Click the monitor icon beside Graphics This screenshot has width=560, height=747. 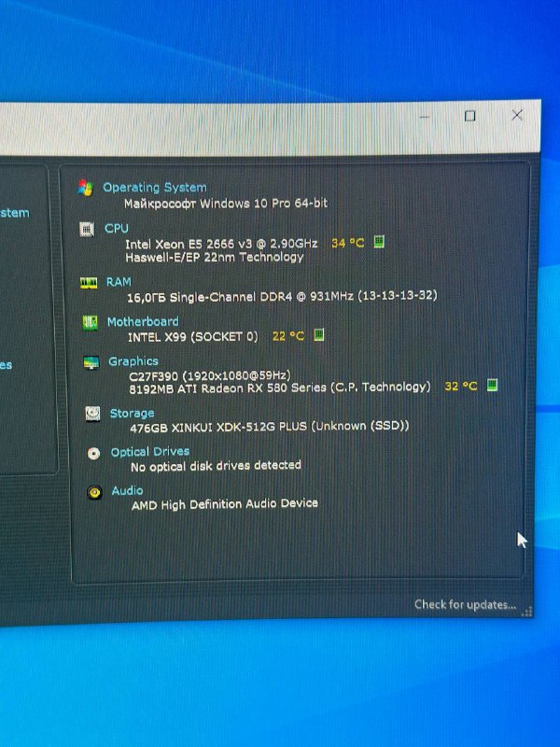pyautogui.click(x=91, y=362)
